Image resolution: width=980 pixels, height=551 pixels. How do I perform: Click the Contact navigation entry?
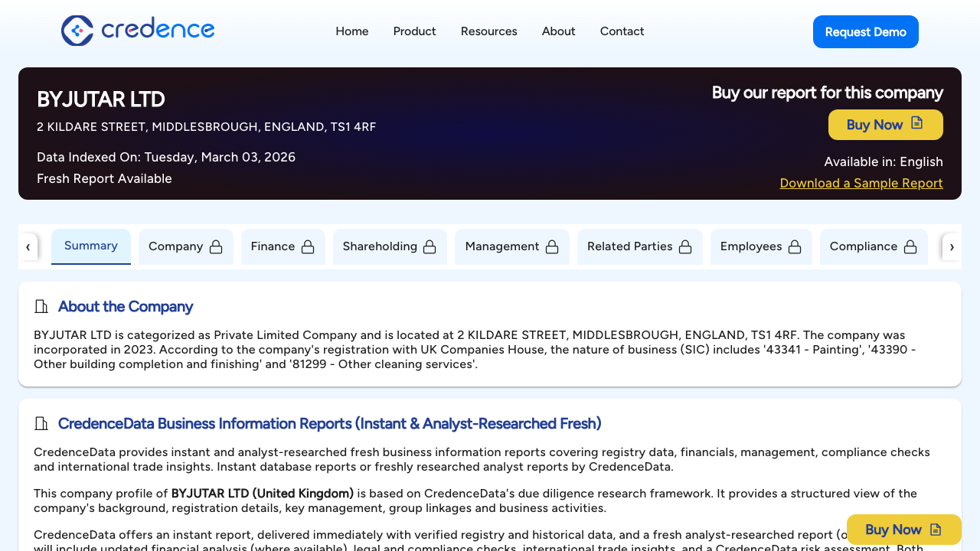click(x=622, y=31)
